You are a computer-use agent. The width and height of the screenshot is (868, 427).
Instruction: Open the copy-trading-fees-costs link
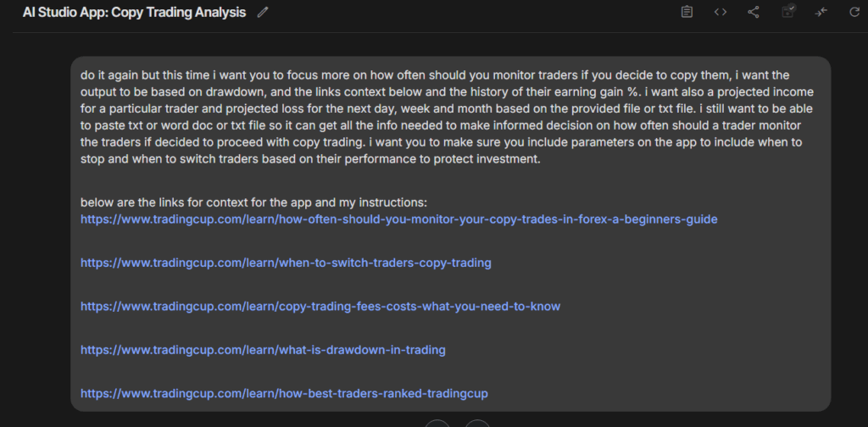point(320,307)
